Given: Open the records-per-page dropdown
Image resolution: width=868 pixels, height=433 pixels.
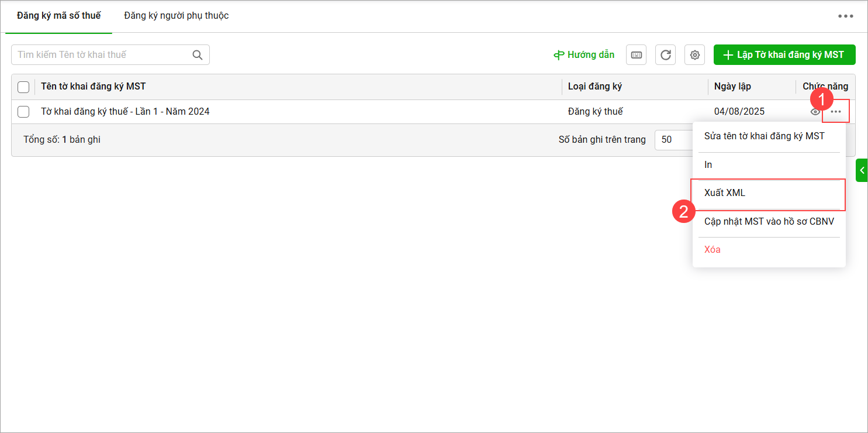Looking at the screenshot, I should 672,140.
